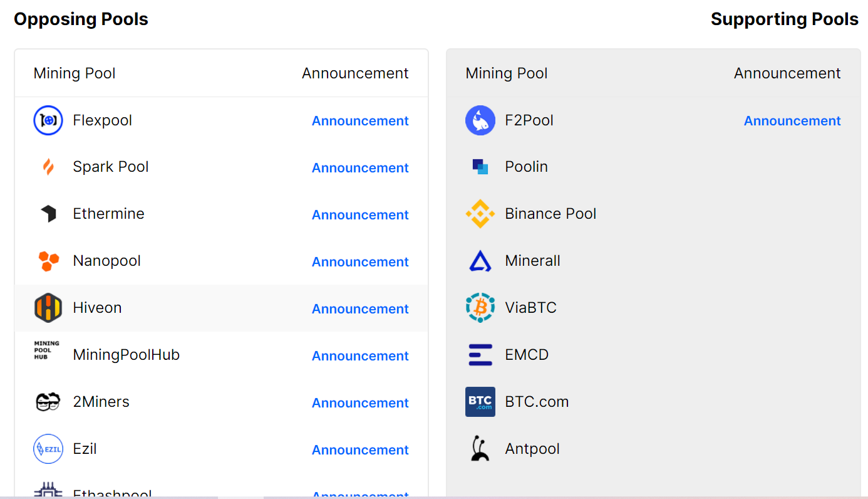Click the Flexpool logo icon
The height and width of the screenshot is (499, 868).
48,120
